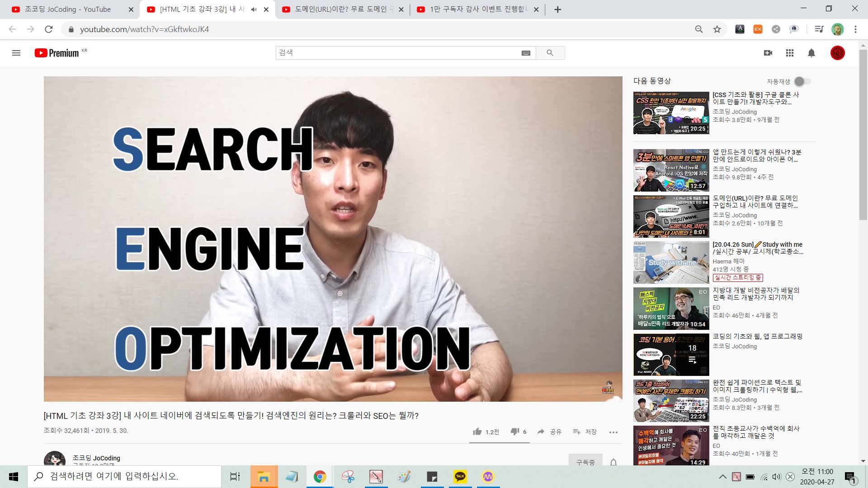Viewport: 868px width, 488px height.
Task: Open the notifications bell in header
Action: click(x=811, y=53)
